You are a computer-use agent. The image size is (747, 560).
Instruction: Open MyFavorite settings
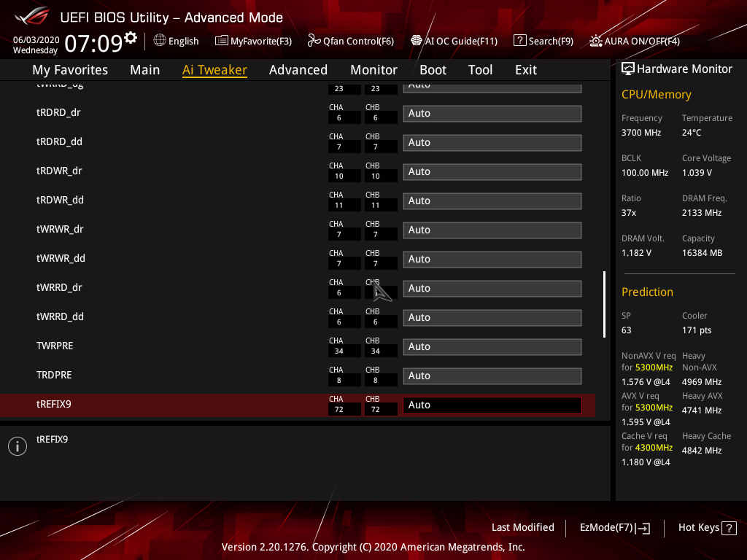pos(253,41)
